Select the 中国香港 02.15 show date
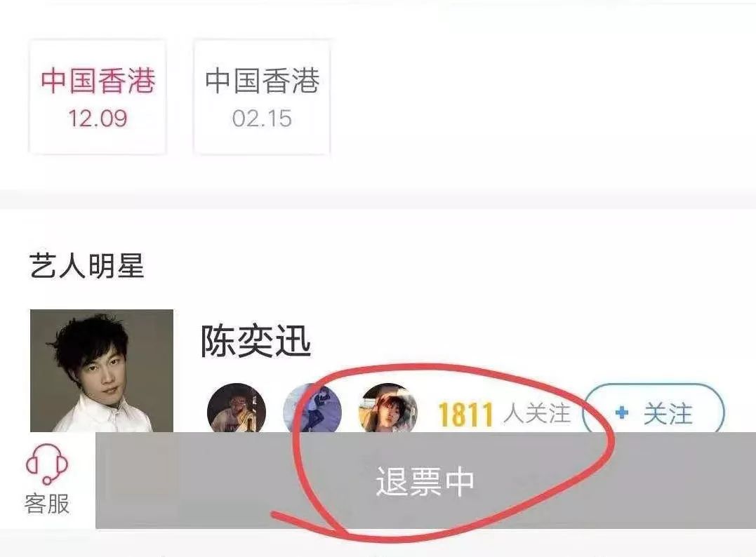 click(262, 97)
